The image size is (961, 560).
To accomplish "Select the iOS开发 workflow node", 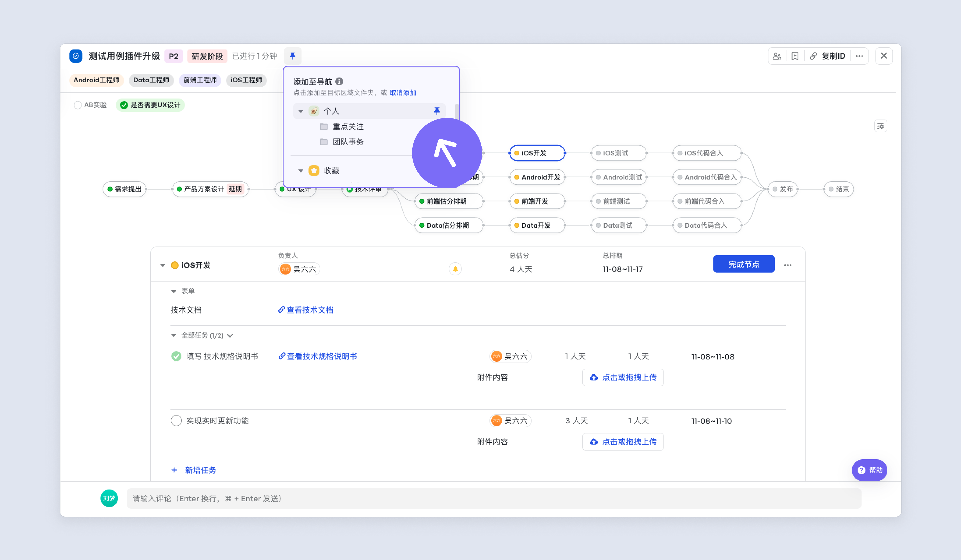I will click(x=537, y=153).
